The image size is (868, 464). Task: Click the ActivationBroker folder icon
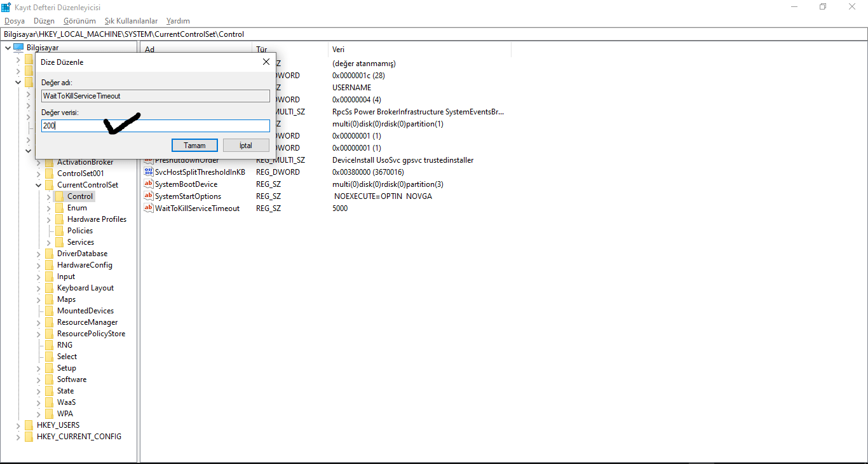pyautogui.click(x=50, y=162)
